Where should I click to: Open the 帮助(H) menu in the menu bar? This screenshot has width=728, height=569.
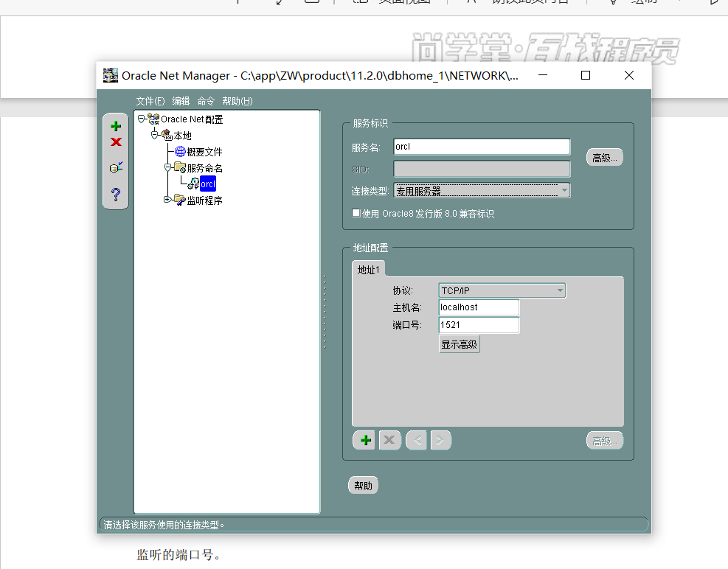click(238, 101)
